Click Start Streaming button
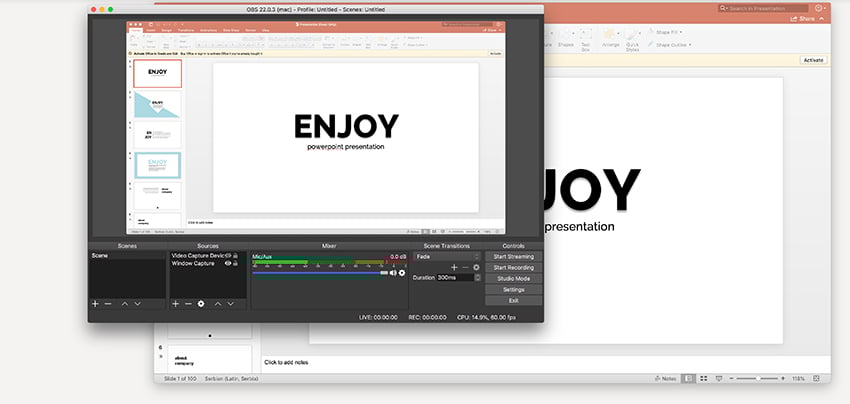This screenshot has height=404, width=850. tap(513, 256)
